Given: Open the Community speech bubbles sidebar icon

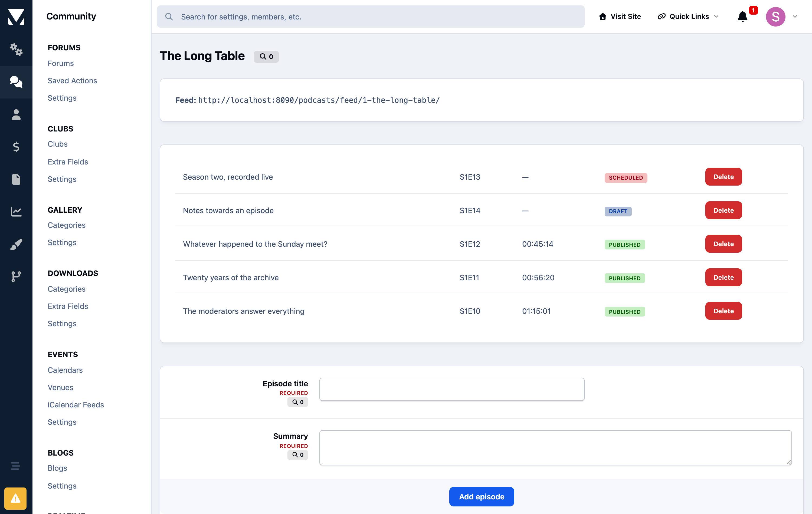Looking at the screenshot, I should pos(16,82).
